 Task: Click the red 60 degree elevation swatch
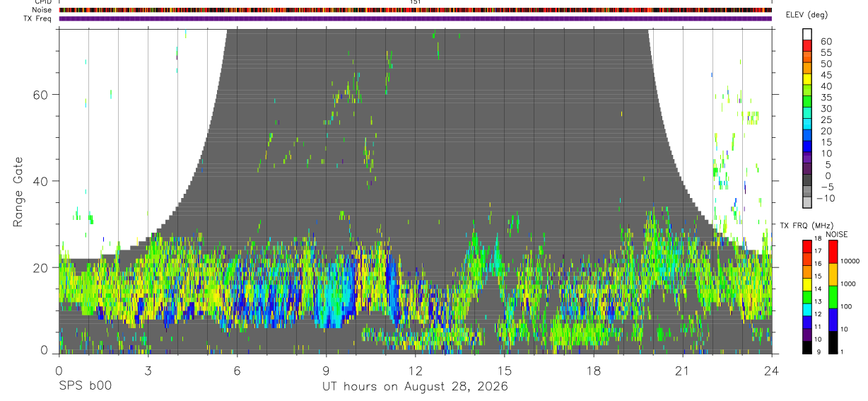coord(807,45)
